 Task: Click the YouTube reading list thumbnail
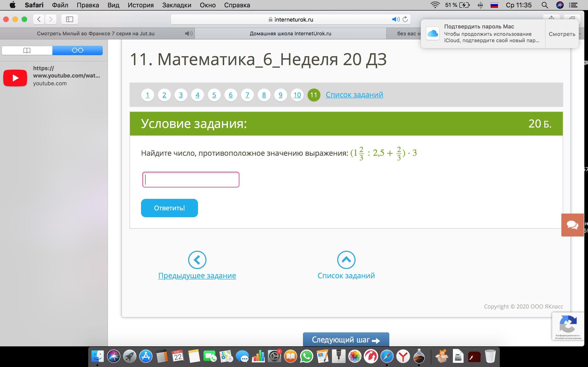tap(15, 78)
